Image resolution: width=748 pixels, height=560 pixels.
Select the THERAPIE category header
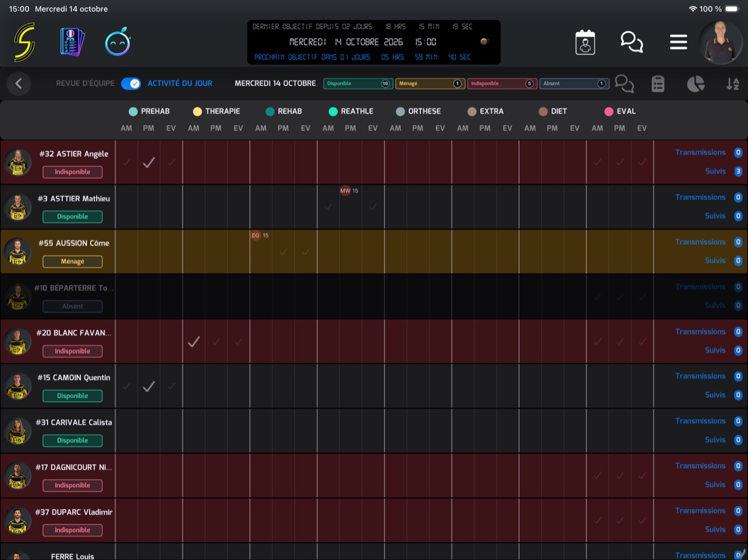pos(216,112)
